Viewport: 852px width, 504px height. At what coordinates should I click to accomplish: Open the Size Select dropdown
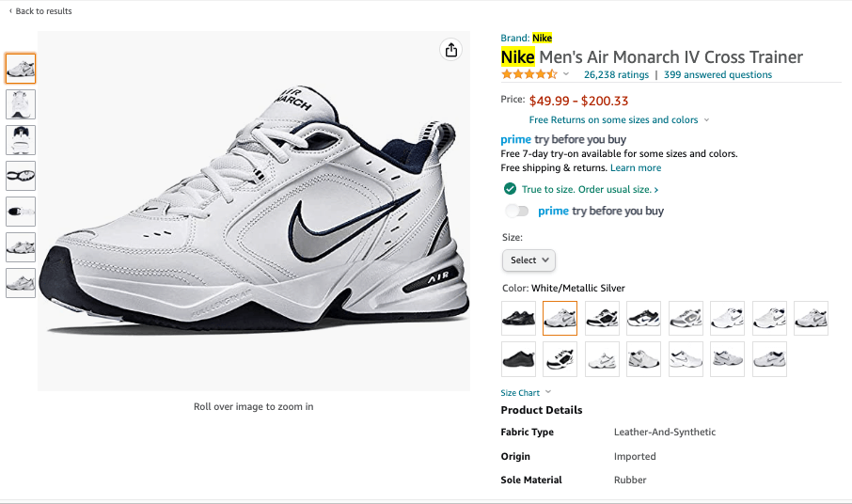tap(529, 260)
